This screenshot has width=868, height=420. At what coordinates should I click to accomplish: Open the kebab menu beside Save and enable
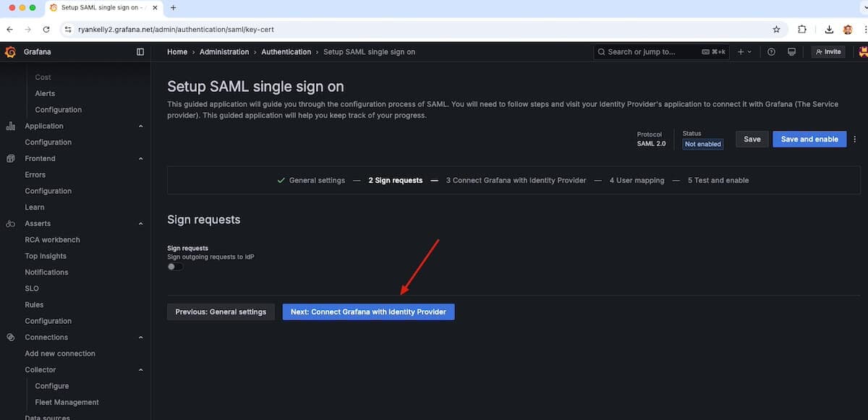[x=854, y=139]
